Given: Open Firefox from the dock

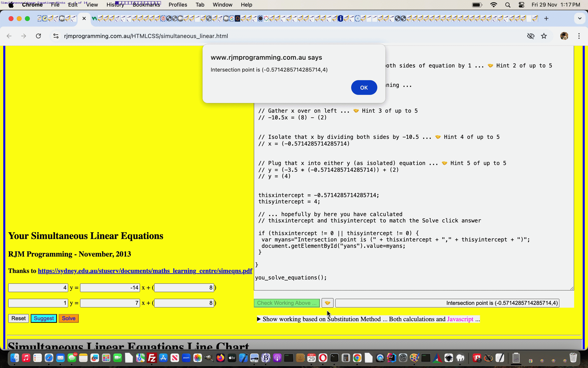Looking at the screenshot, I should click(220, 358).
